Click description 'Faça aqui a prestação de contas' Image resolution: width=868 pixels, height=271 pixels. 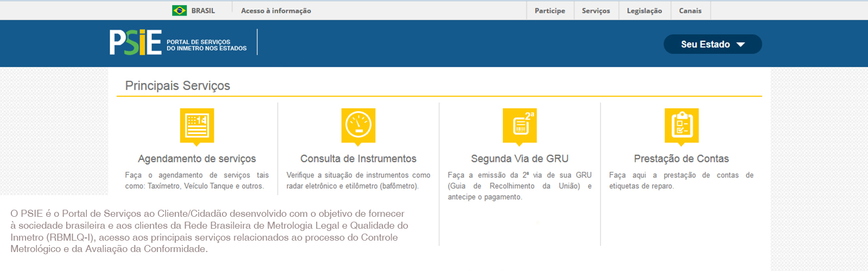[681, 180]
